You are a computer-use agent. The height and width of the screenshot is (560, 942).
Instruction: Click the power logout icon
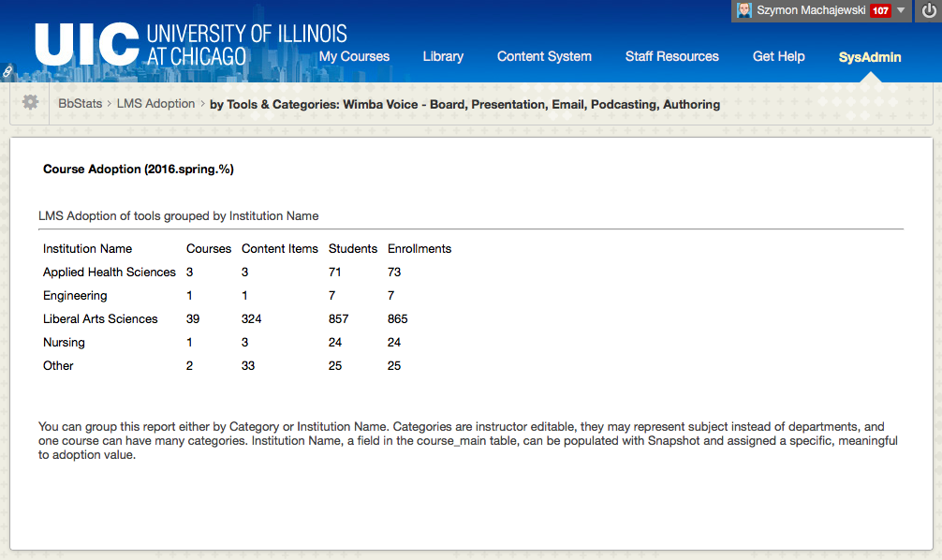(929, 10)
